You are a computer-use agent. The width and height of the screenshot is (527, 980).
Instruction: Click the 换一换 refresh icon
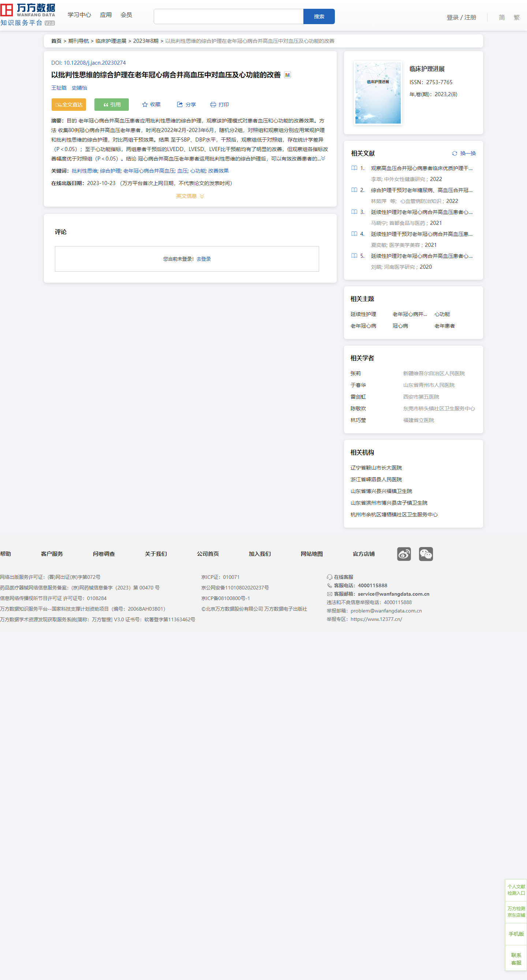tap(454, 153)
